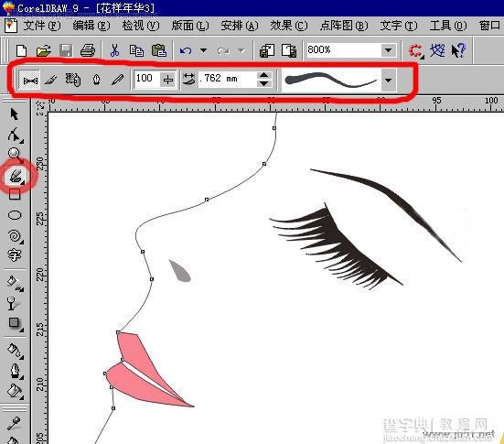Open the preset stroke list dropdown

tap(388, 81)
